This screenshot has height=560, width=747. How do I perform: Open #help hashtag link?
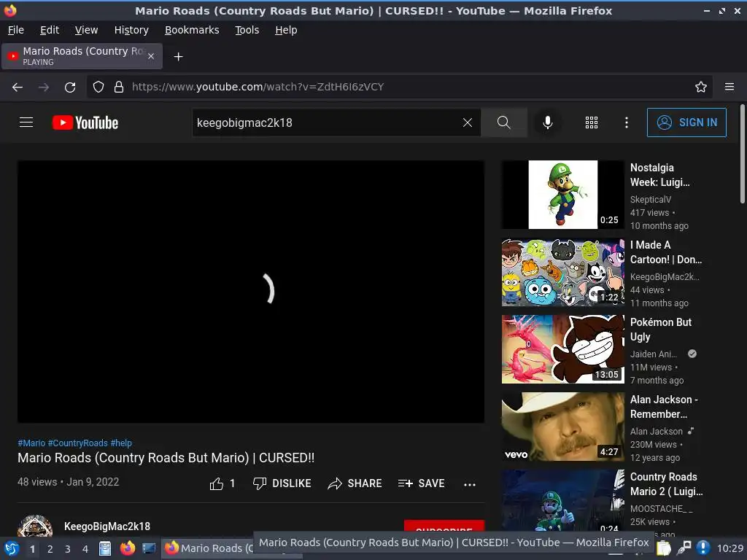(121, 443)
